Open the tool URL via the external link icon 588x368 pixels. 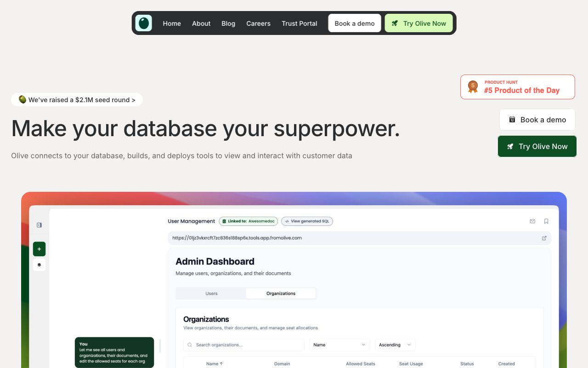pyautogui.click(x=544, y=238)
